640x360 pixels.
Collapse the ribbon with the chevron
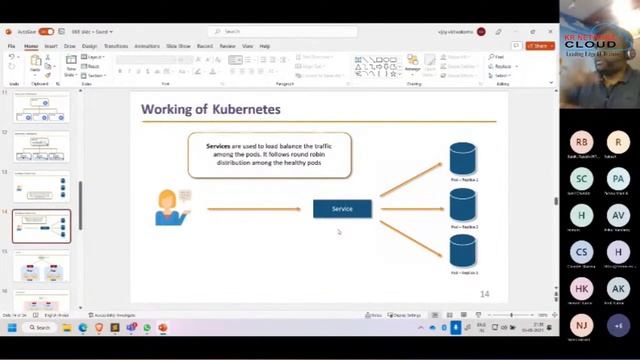pos(551,83)
